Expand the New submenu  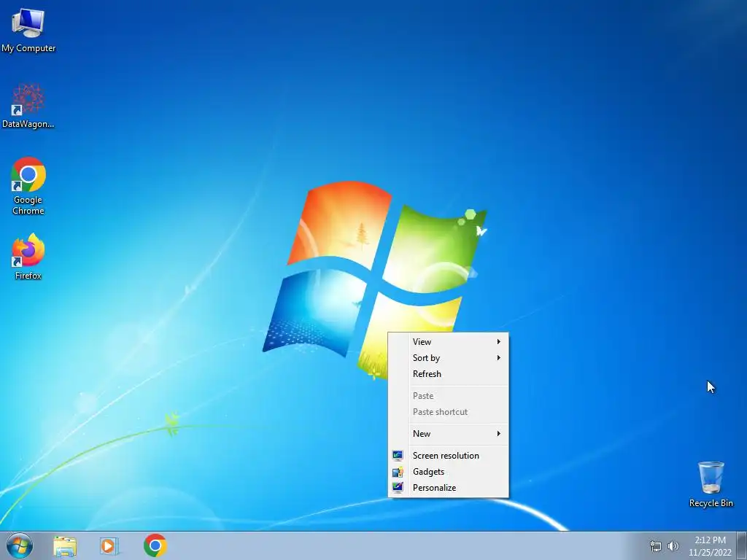click(x=449, y=433)
